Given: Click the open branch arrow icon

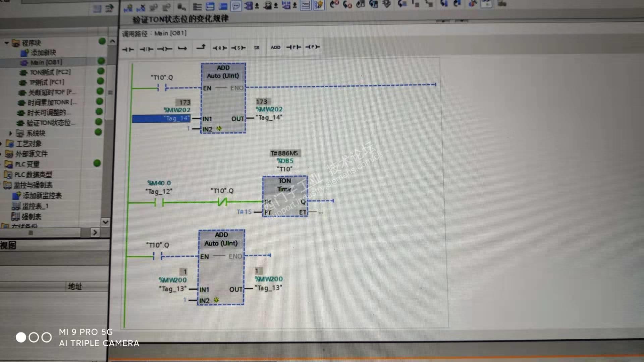Looking at the screenshot, I should coord(182,49).
